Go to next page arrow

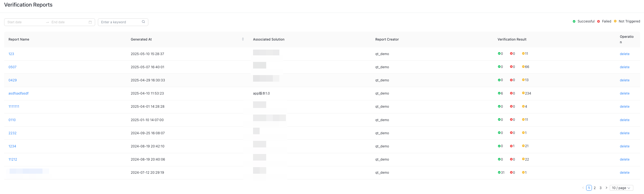606,188
